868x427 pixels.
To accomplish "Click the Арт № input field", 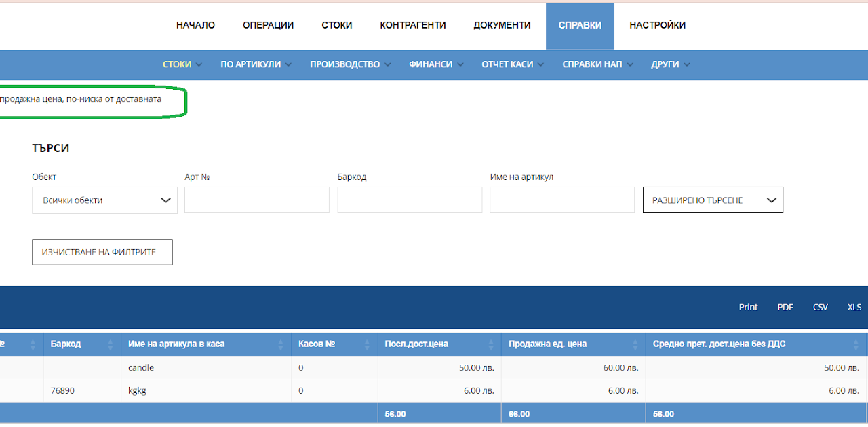I will click(257, 200).
